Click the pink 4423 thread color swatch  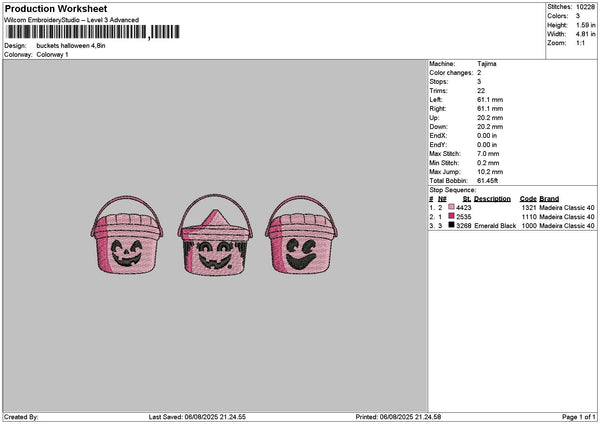click(x=451, y=207)
